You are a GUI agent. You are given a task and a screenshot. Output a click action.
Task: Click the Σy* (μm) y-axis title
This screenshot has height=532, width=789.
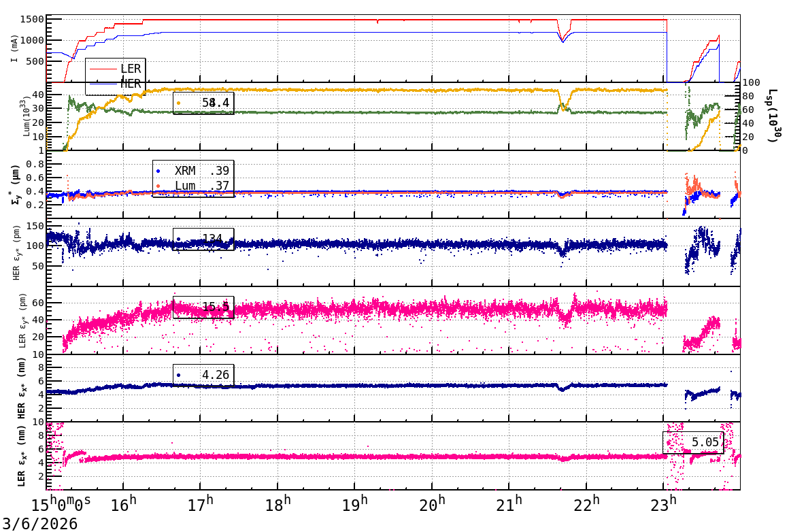(x=14, y=184)
